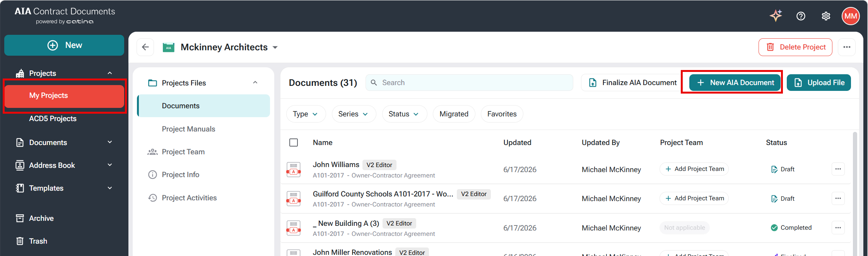Viewport: 868px width, 256px height.
Task: Add Project Team for Guilford County Schools
Action: (694, 198)
